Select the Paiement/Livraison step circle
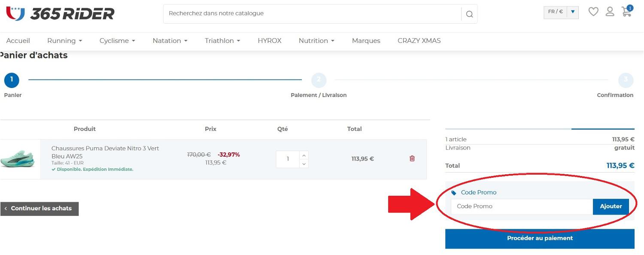The width and height of the screenshot is (644, 255). pyautogui.click(x=319, y=80)
